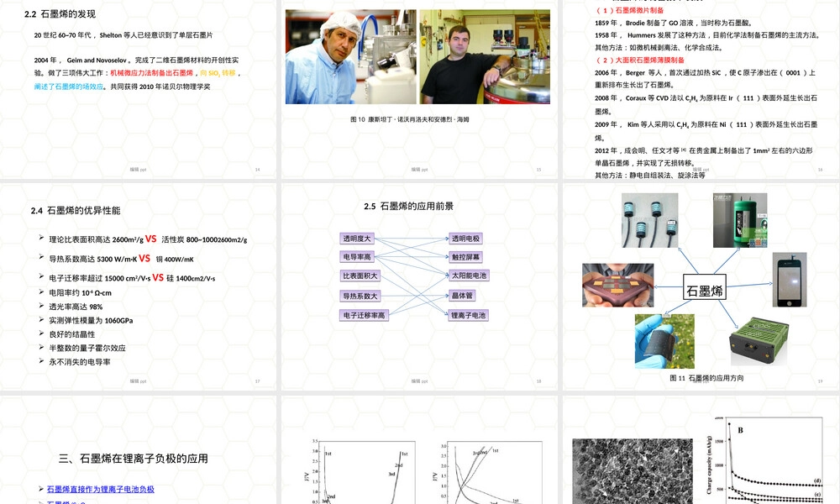Click the bullet "电阻率约 10⁻⁶ Ω·cm"

[81, 293]
